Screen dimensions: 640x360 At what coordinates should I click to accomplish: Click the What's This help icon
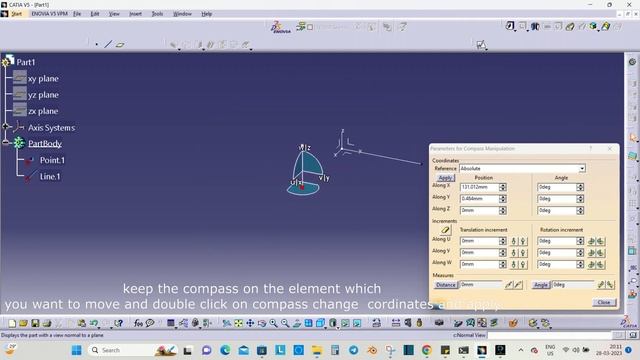tap(118, 323)
